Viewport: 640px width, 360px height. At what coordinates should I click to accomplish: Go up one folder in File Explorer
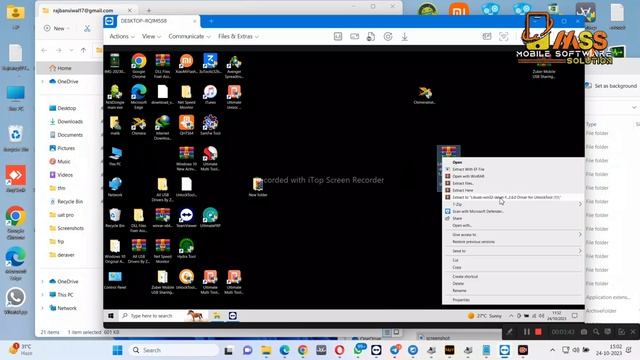pyautogui.click(x=83, y=50)
